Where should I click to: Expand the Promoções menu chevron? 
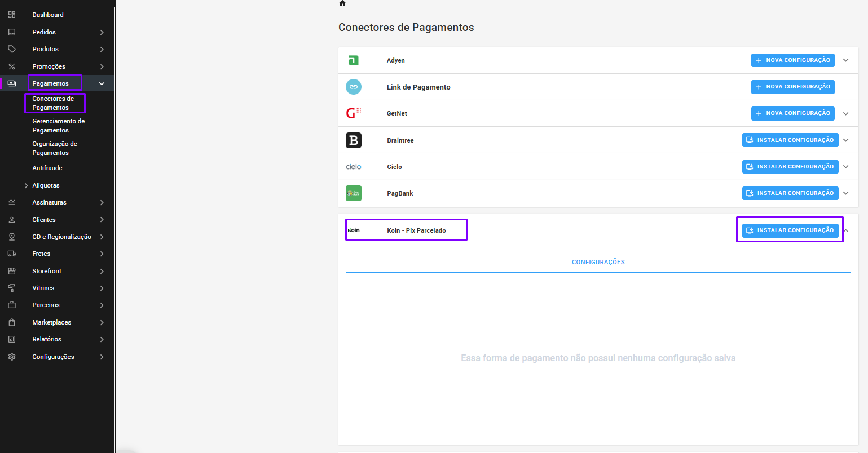click(x=102, y=66)
